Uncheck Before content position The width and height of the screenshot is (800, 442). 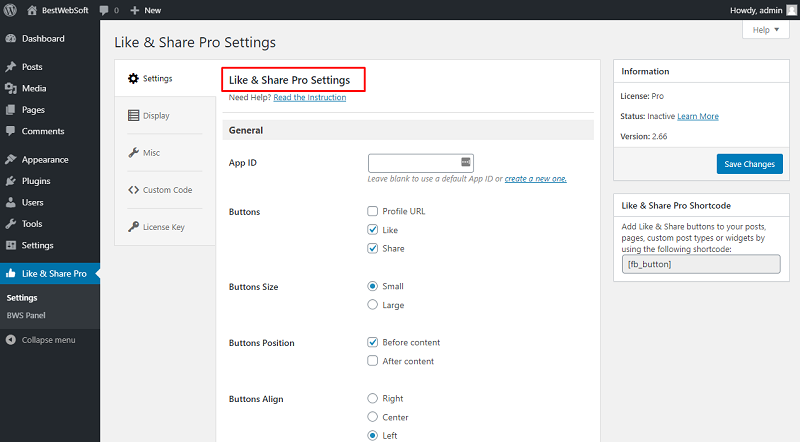click(372, 342)
